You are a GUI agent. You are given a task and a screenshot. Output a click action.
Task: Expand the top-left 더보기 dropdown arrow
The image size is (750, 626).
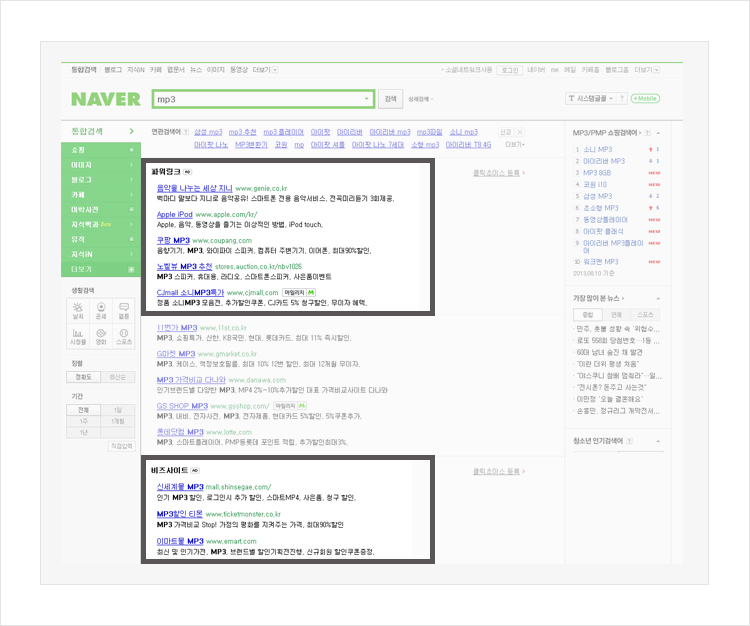pos(275,70)
